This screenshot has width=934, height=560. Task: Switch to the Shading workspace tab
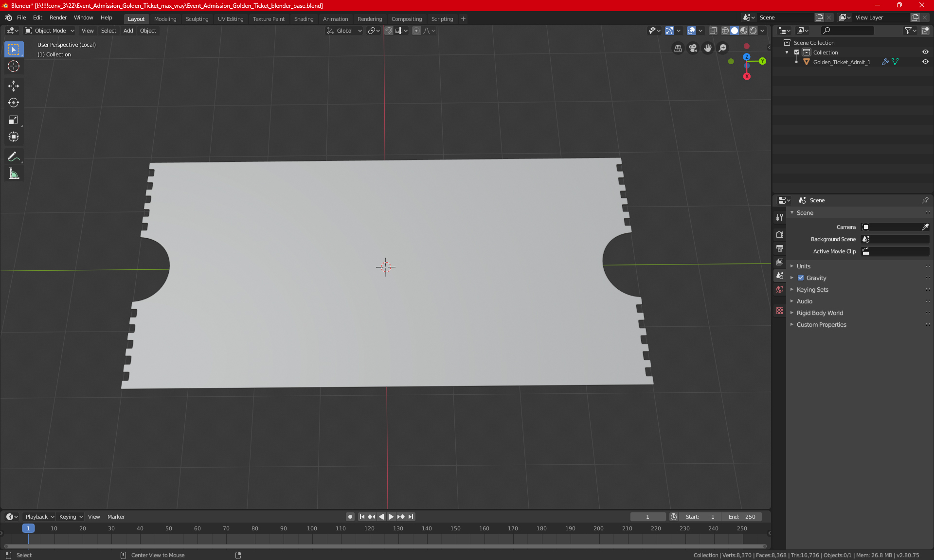(304, 19)
